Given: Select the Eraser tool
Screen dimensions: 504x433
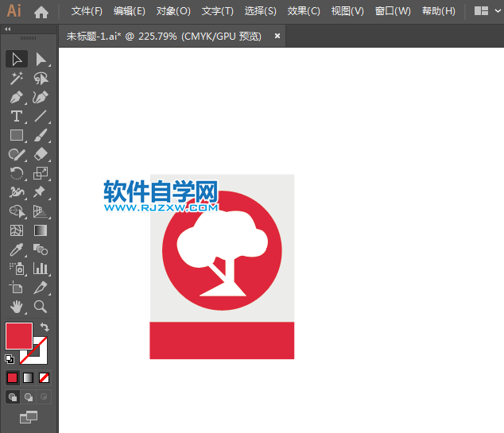Looking at the screenshot, I should pos(41,154).
